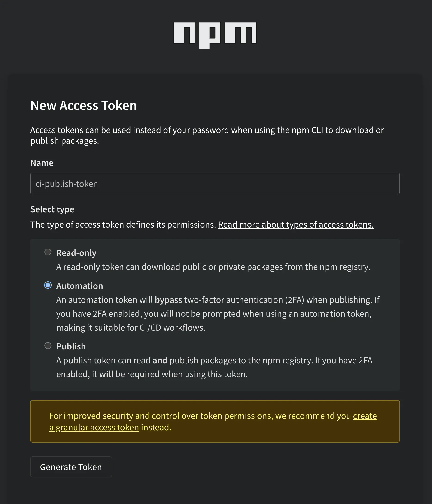432x504 pixels.
Task: Click the Publish token description paragraph
Action: (x=214, y=367)
